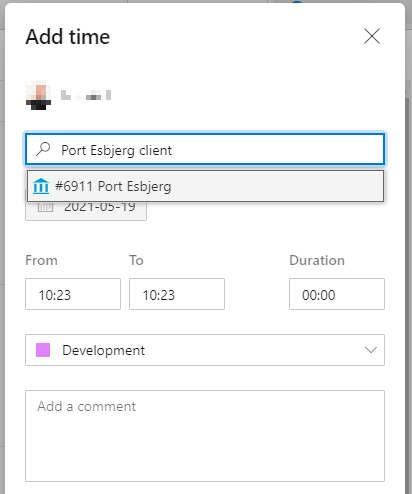Screen dimensions: 412x494
Task: Open the calendar icon date picker
Action: tap(45, 207)
